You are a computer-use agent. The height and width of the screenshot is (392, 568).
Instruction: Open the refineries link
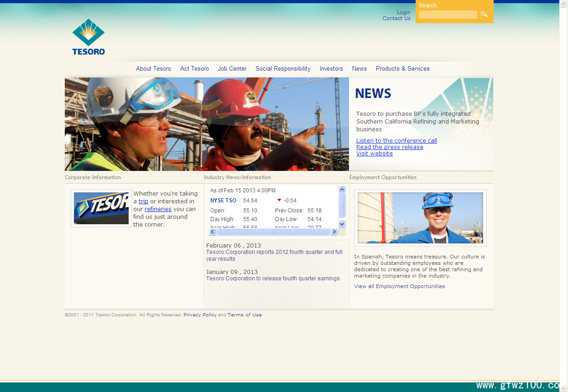pyautogui.click(x=158, y=209)
